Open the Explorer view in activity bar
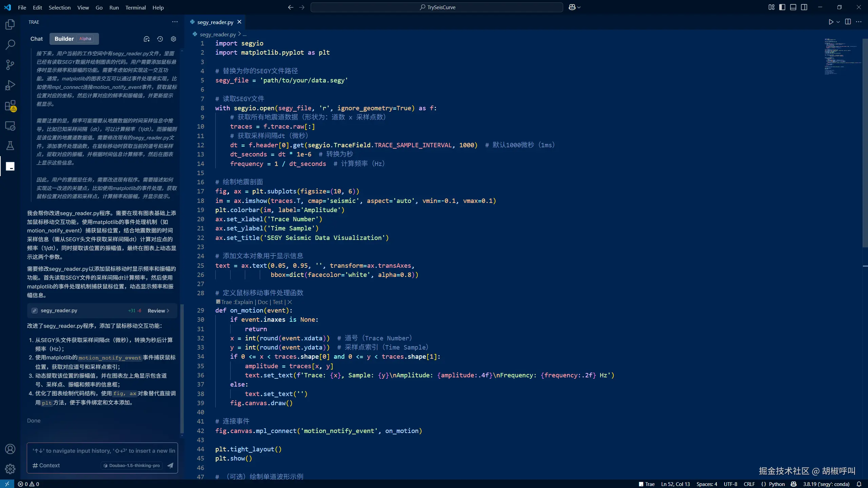The width and height of the screenshot is (868, 488). (10, 24)
